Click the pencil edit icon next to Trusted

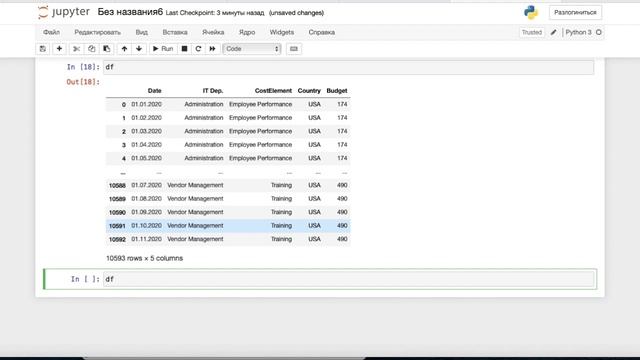point(553,32)
